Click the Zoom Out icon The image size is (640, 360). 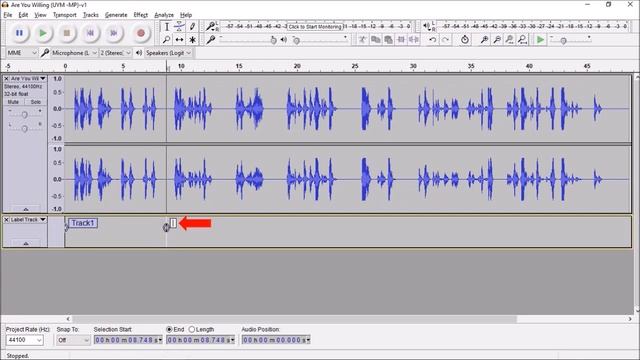coord(497,40)
